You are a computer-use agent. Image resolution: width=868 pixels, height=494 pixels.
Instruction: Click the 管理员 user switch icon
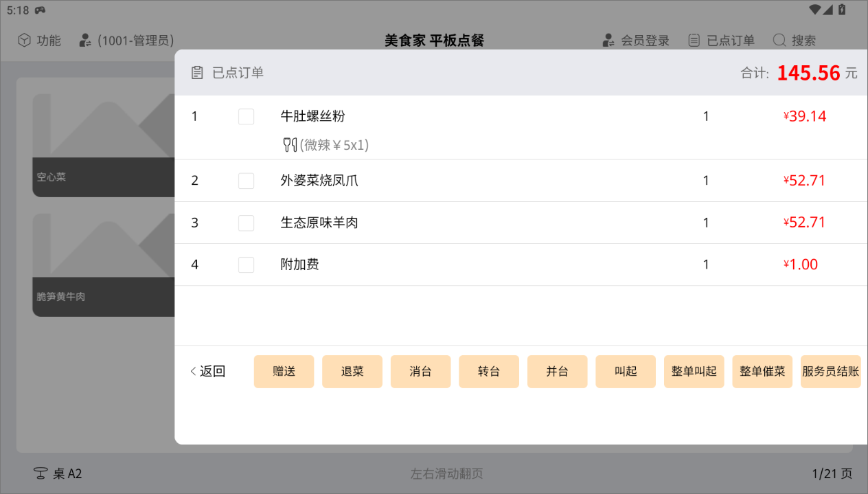[x=86, y=41]
